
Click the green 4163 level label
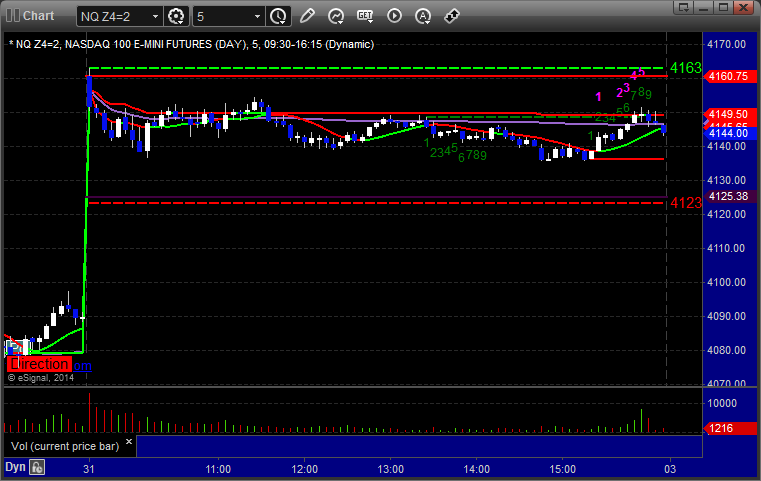tap(686, 68)
